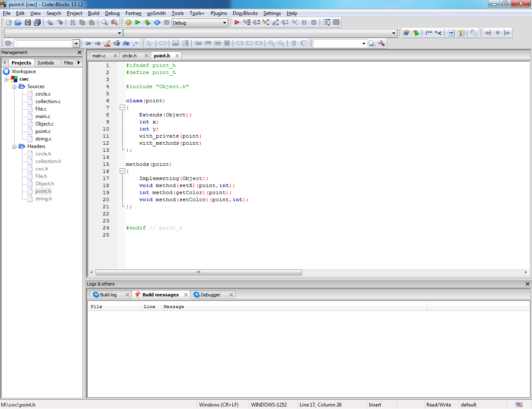Viewport: 532px width, 409px height.
Task: Click the ThreadSearch find icon
Action: click(x=372, y=43)
